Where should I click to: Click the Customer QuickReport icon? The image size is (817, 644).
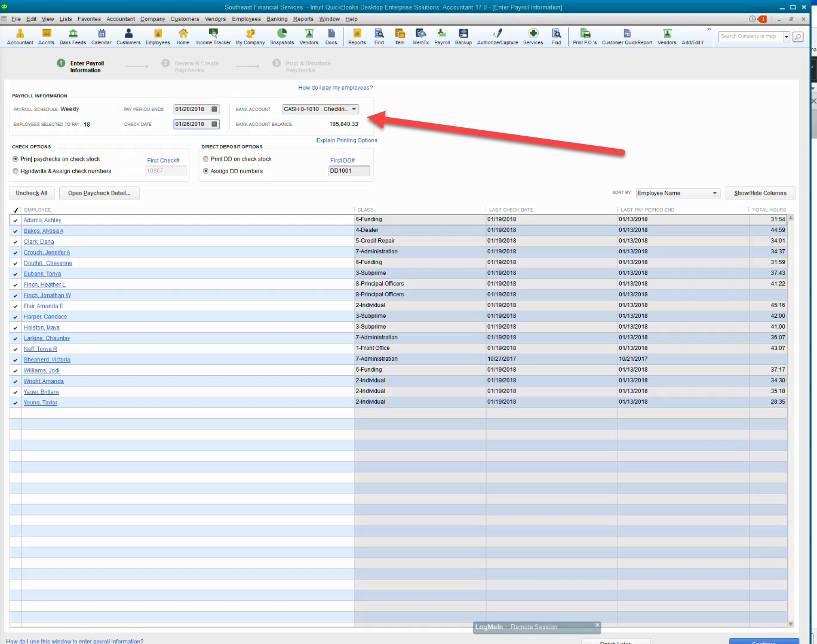point(627,36)
